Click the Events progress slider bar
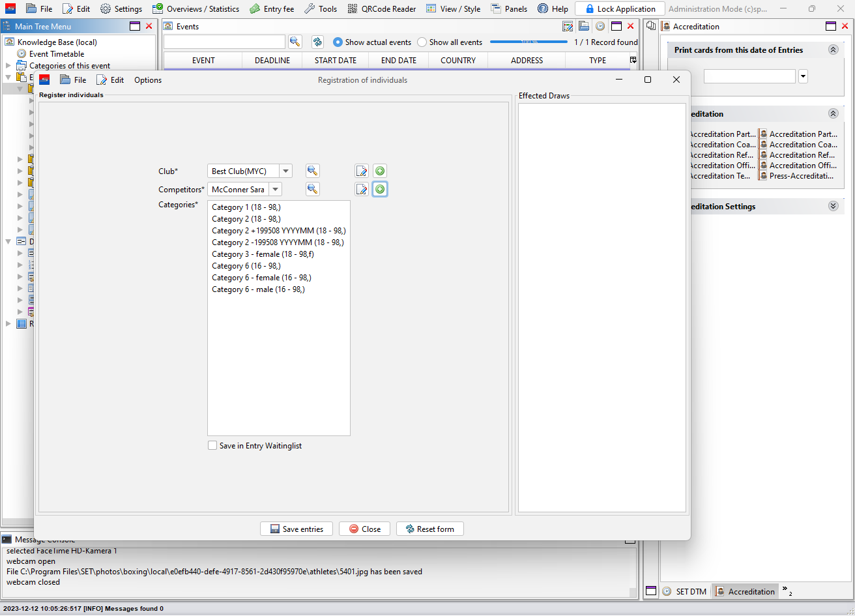Screen dimensions: 855x616 (529, 42)
